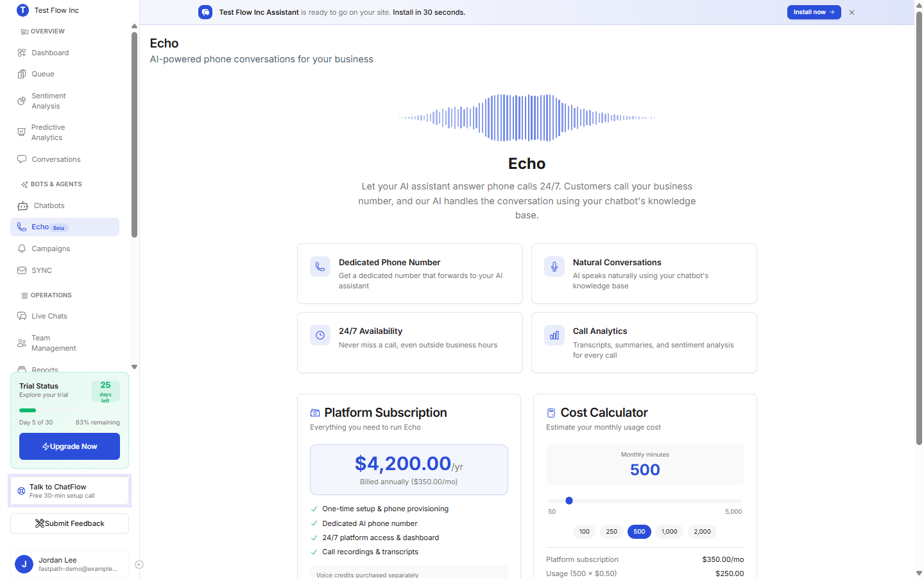Click the Dashboard grid icon

[x=22, y=53]
